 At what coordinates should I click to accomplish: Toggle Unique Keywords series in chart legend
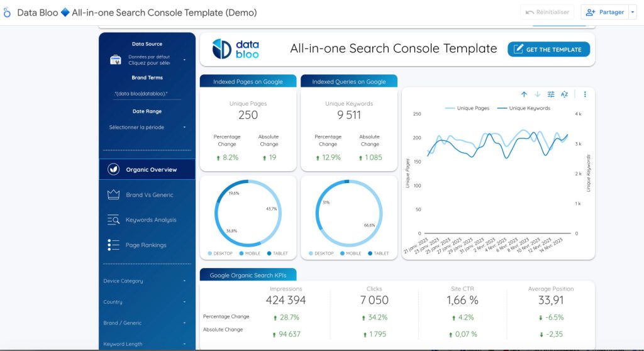click(x=523, y=108)
